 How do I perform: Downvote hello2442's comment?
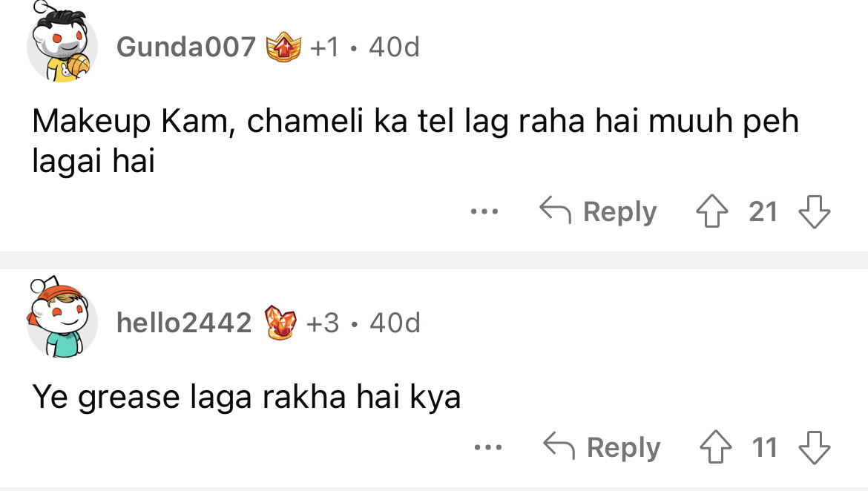814,448
